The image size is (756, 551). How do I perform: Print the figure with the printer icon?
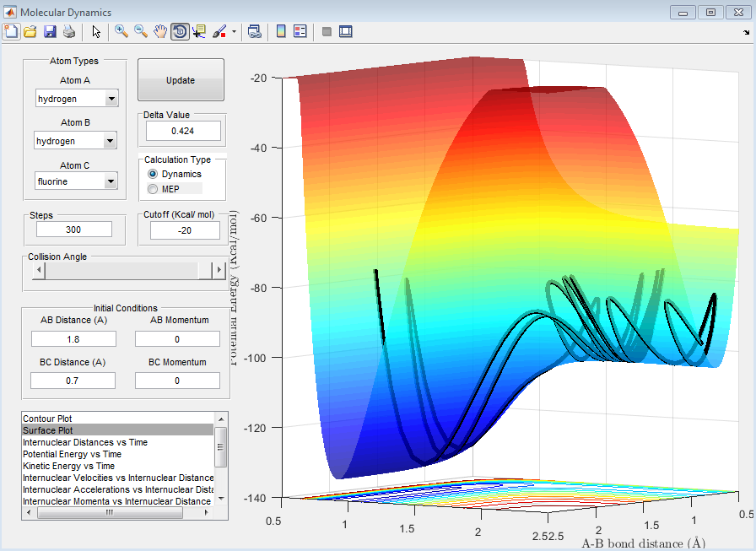69,31
